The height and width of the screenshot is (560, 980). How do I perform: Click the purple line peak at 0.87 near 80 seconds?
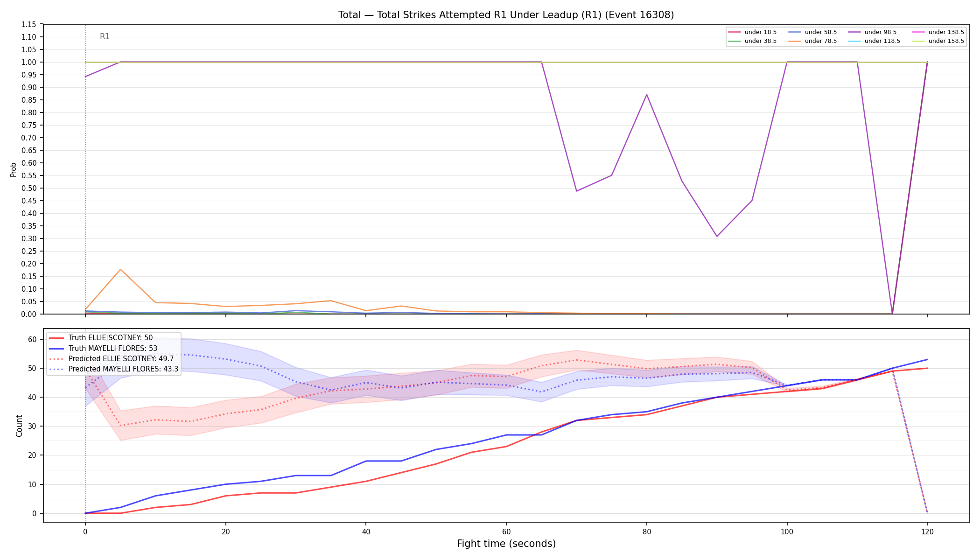coord(646,95)
